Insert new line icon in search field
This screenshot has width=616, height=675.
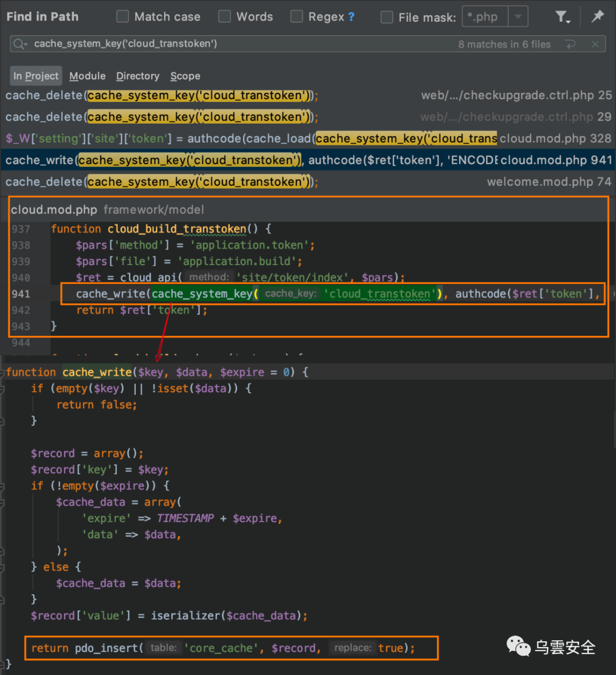(x=571, y=44)
